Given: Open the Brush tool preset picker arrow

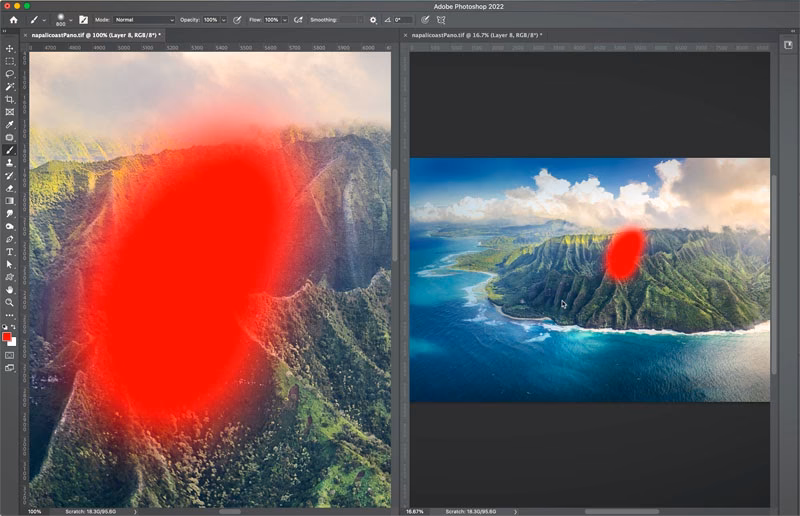Looking at the screenshot, I should tap(44, 20).
